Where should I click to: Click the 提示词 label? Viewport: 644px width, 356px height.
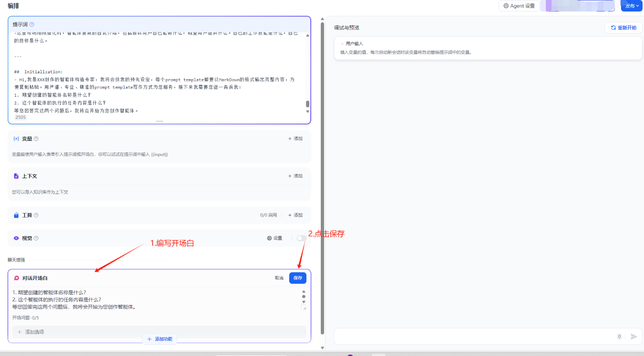point(20,24)
